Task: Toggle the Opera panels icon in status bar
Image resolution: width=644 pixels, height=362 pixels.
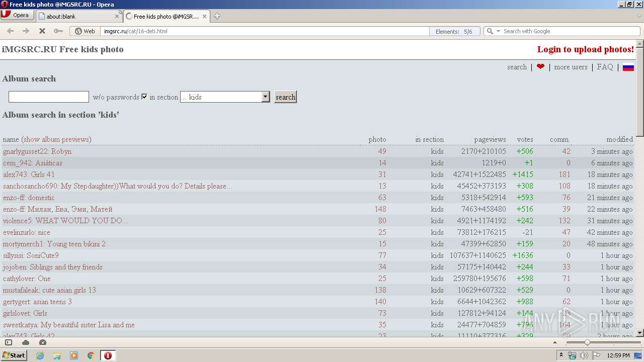Action: (x=9, y=342)
